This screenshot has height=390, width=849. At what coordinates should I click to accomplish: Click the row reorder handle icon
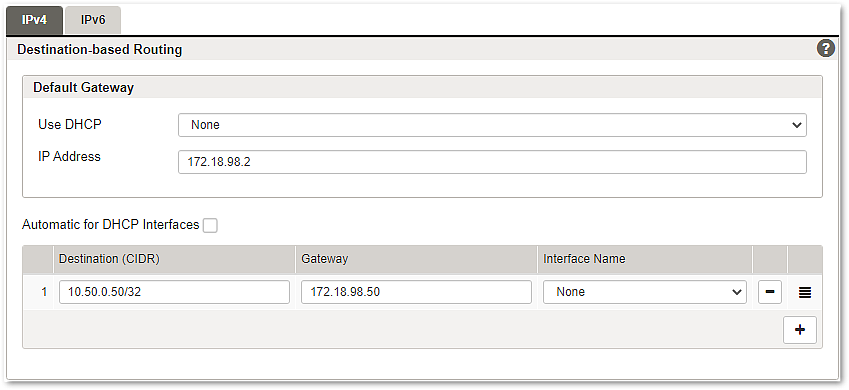click(x=805, y=292)
